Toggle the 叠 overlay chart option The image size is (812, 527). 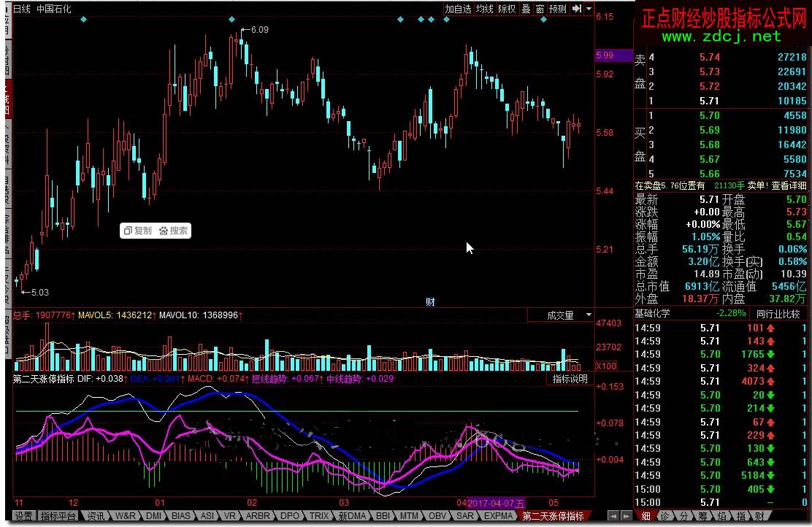(x=526, y=9)
